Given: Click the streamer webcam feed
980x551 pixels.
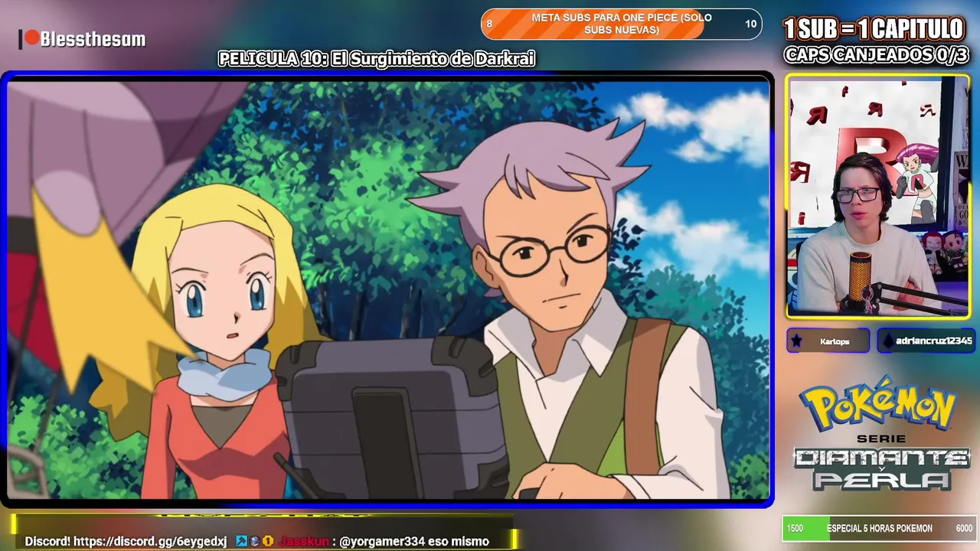Looking at the screenshot, I should coord(877,196).
